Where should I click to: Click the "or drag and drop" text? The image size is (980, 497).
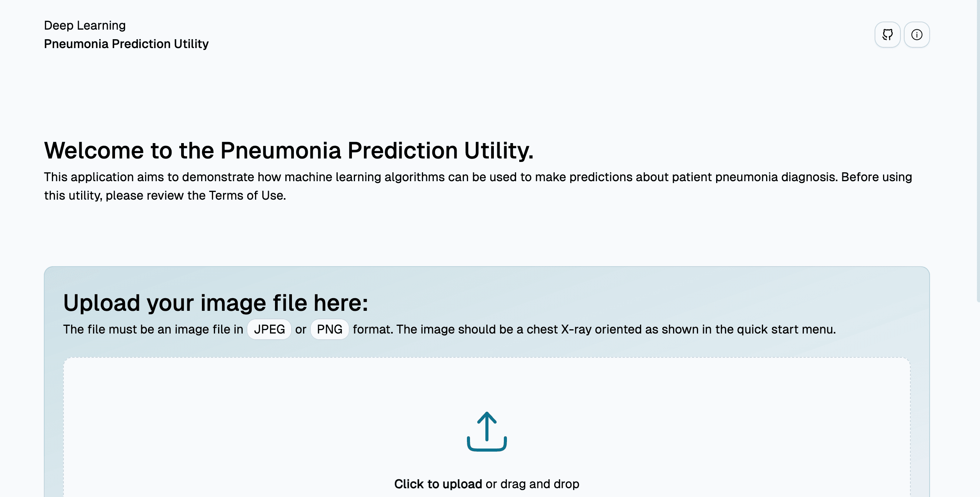(532, 484)
